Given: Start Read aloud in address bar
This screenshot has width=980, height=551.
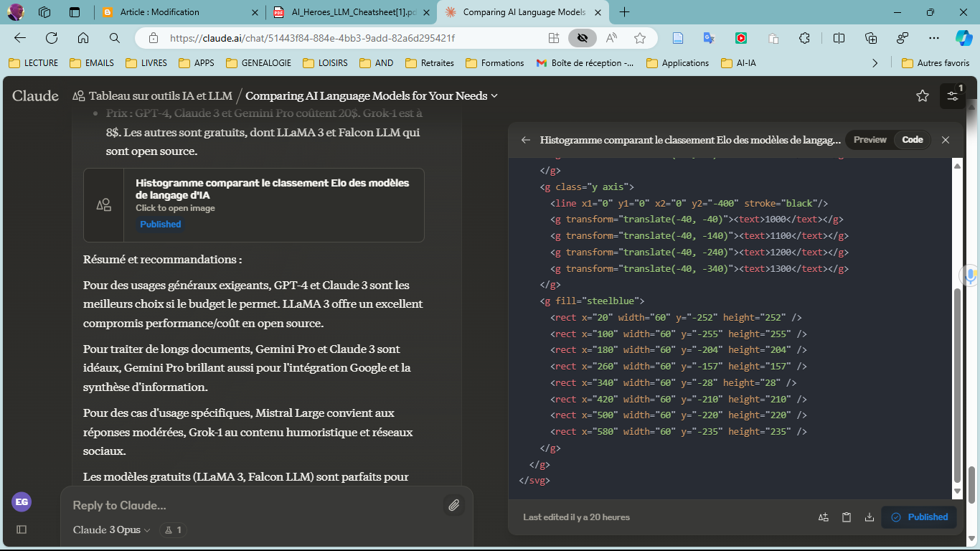Looking at the screenshot, I should tap(612, 38).
